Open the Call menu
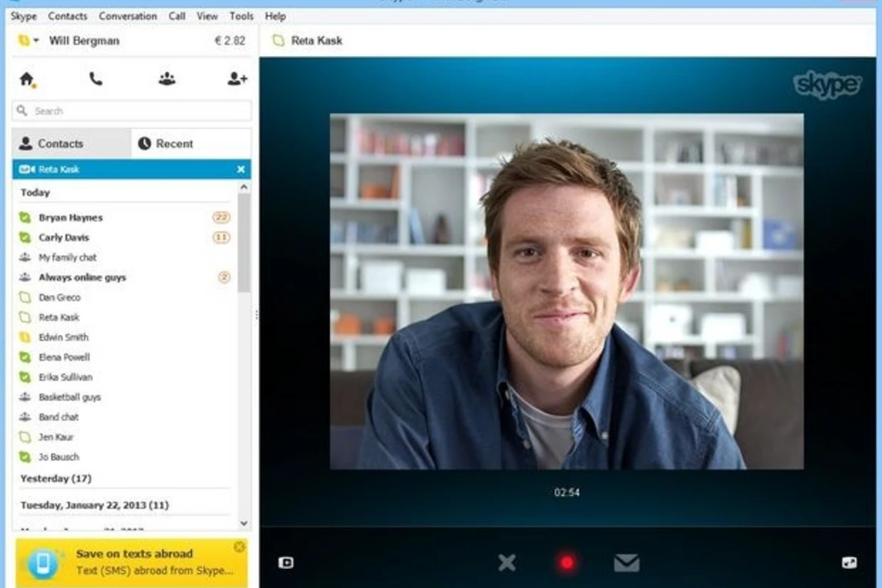Viewport: 882px width, 588px height. point(177,16)
